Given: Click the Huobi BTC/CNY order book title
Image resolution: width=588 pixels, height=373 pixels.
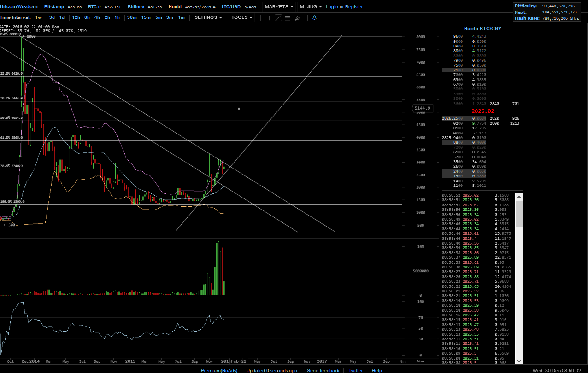Looking at the screenshot, I should pyautogui.click(x=482, y=29).
